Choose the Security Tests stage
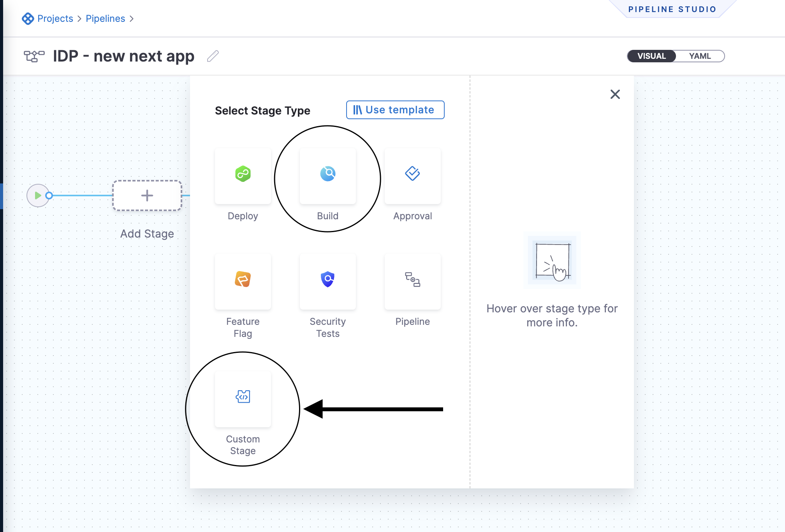Viewport: 785px width, 532px height. point(327,280)
